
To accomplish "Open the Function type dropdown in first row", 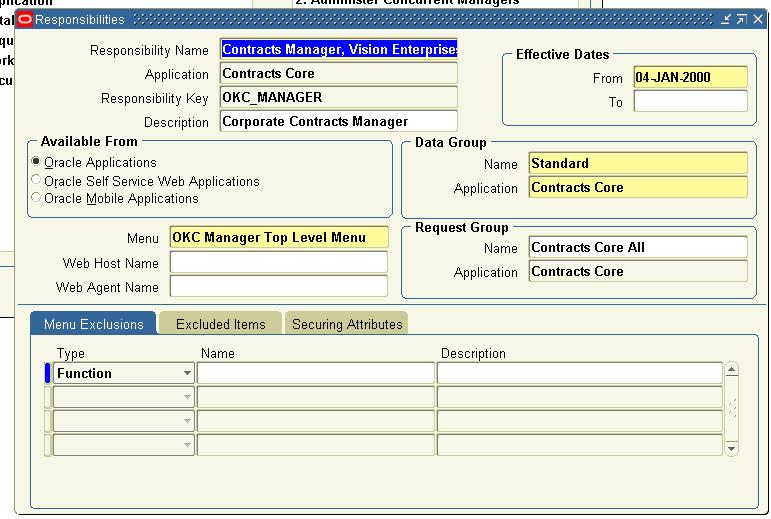I will (187, 373).
